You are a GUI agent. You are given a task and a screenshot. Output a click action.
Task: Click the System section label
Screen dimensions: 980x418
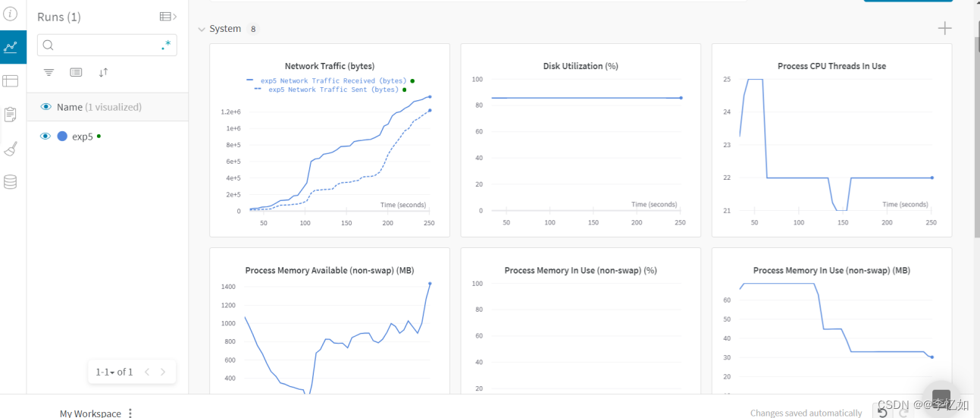[x=225, y=29]
